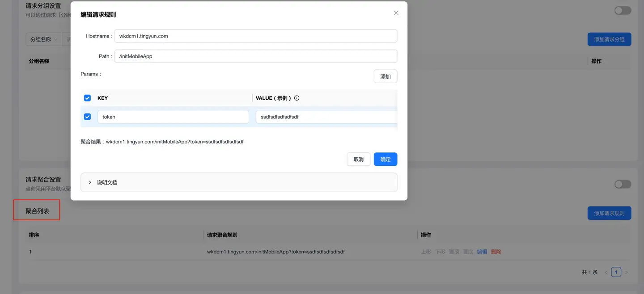644x294 pixels.
Task: Close the edit request rule dialog
Action: pyautogui.click(x=396, y=13)
